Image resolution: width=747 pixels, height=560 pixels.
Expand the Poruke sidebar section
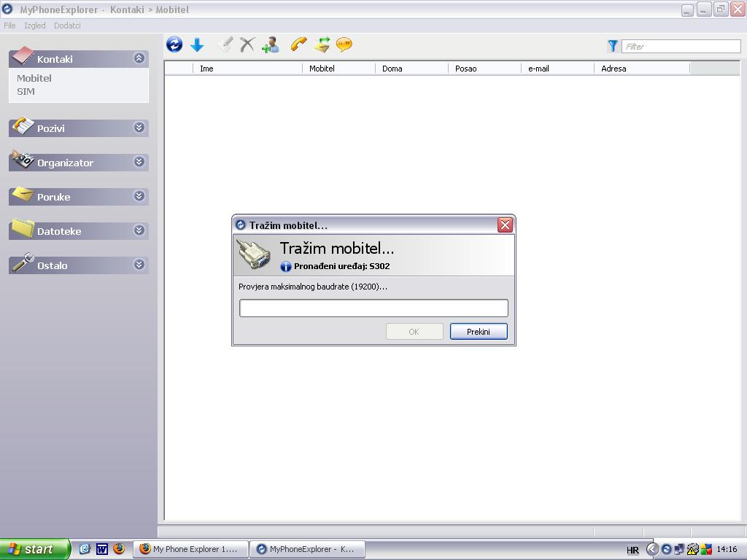139,196
